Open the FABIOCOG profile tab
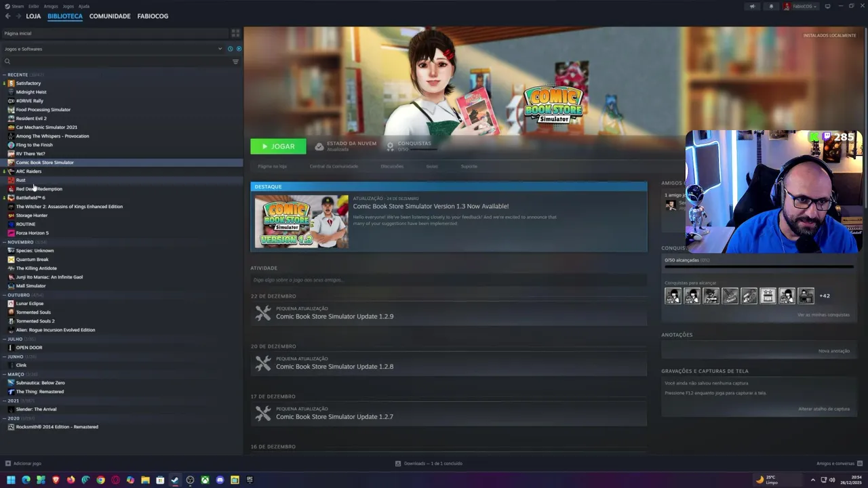The height and width of the screenshot is (488, 868). (153, 16)
